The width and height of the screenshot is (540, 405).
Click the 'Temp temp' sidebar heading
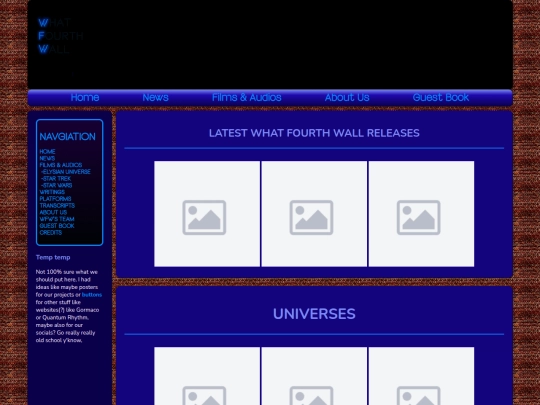(53, 257)
